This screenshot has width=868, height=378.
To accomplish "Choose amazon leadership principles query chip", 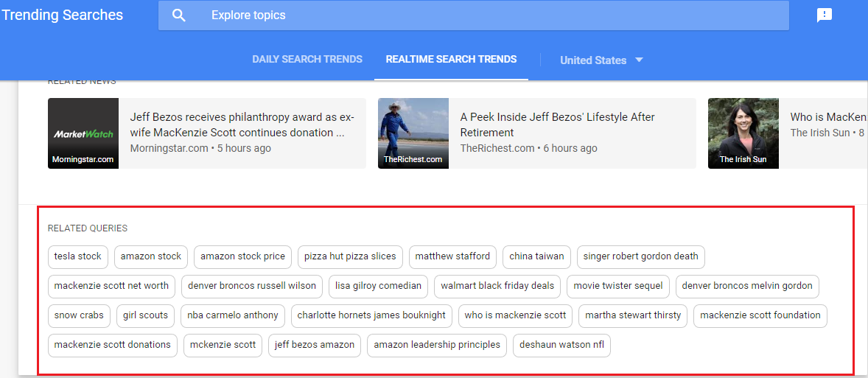I will coord(437,345).
